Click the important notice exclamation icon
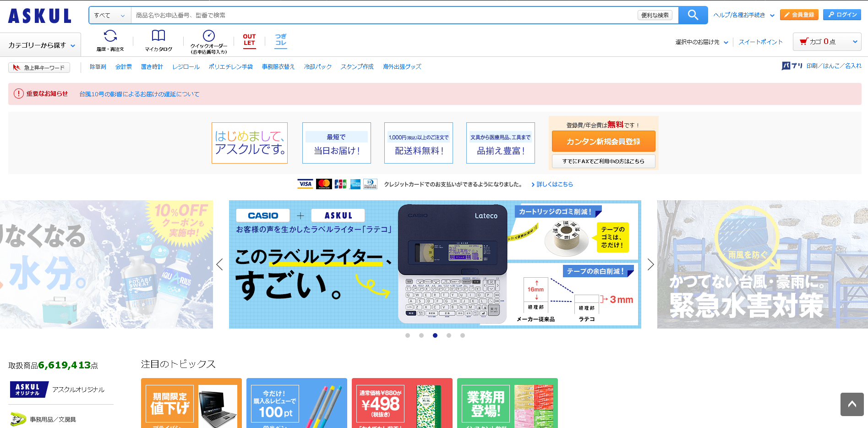Screen dimensions: 868x428 [18, 93]
